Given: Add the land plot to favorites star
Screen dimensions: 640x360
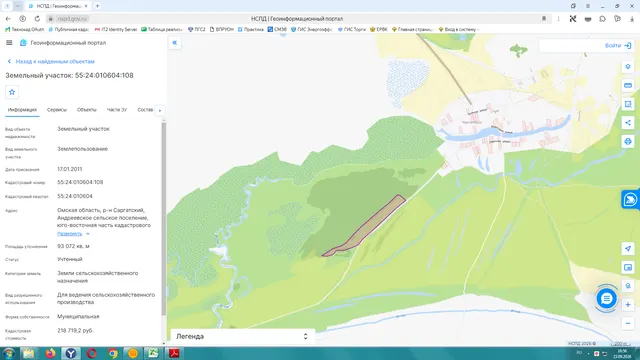Looking at the screenshot, I should pyautogui.click(x=12, y=92).
